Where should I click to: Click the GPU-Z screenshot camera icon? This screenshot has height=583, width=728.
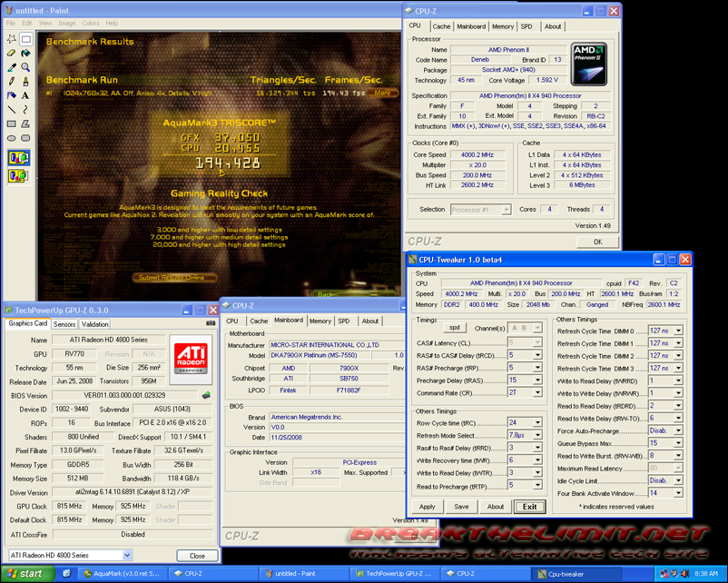pos(211,323)
